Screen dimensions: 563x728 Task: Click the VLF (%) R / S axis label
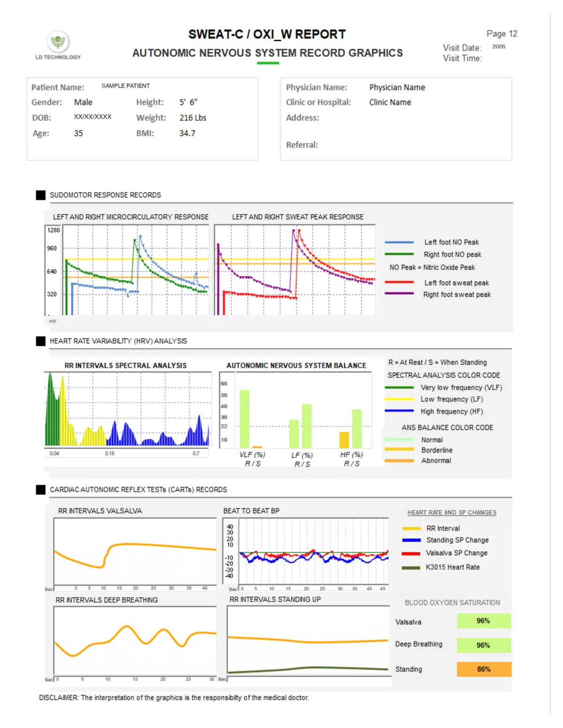pyautogui.click(x=252, y=459)
